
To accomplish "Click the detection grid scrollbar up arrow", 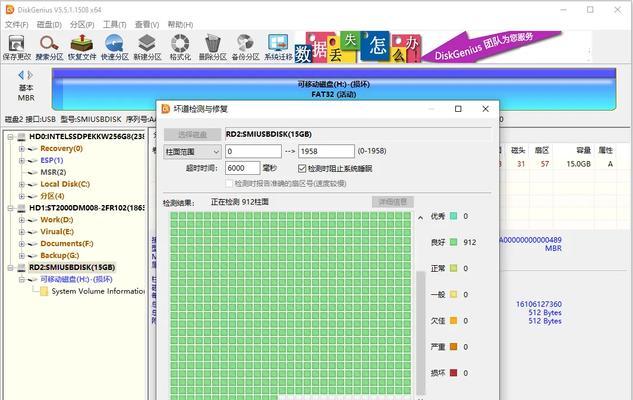I will tap(420, 218).
